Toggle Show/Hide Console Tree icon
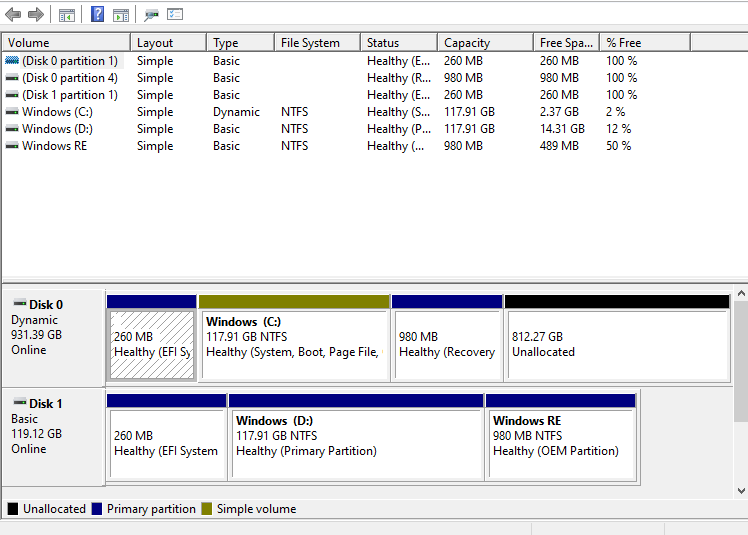The width and height of the screenshot is (748, 535). click(x=67, y=15)
